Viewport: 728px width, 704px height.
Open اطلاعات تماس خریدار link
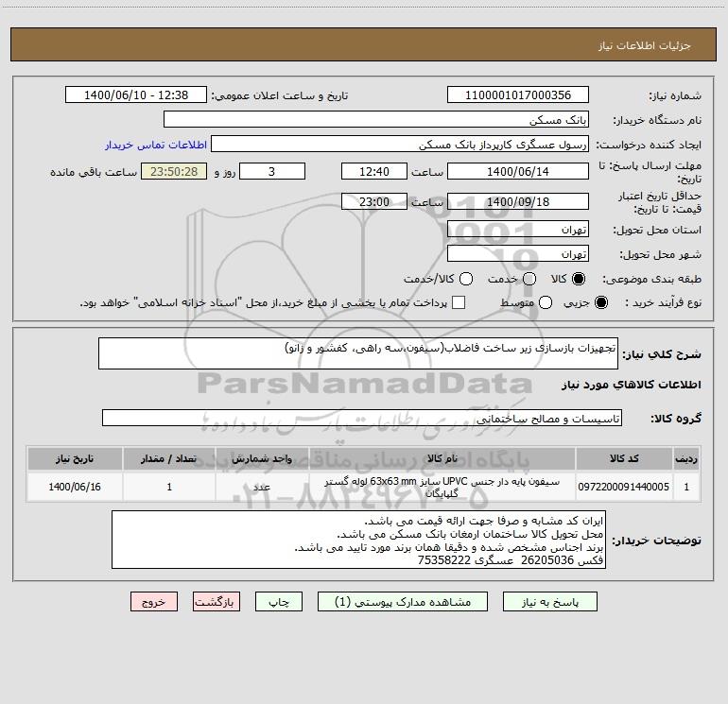click(156, 145)
